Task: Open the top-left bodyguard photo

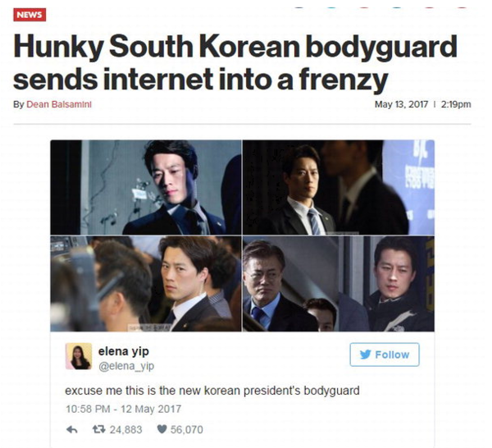Action: point(146,187)
